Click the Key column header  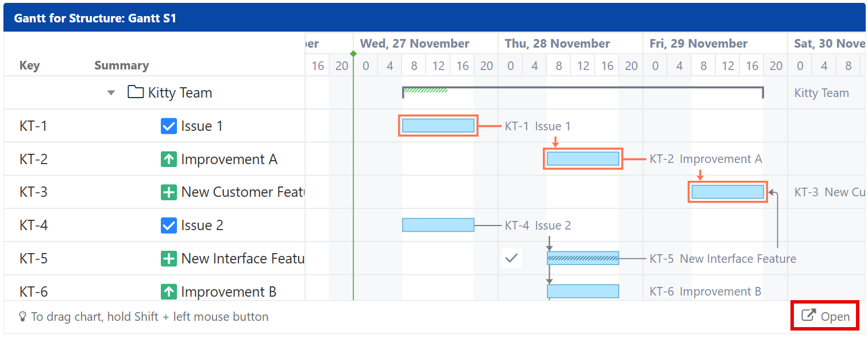(x=29, y=65)
